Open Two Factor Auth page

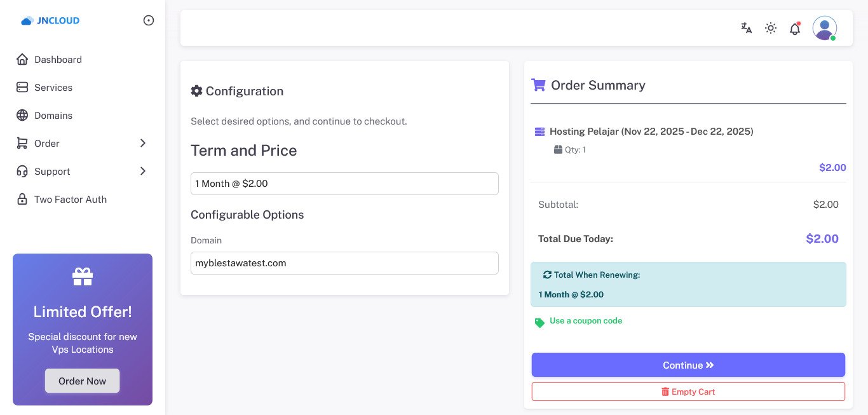coord(70,200)
